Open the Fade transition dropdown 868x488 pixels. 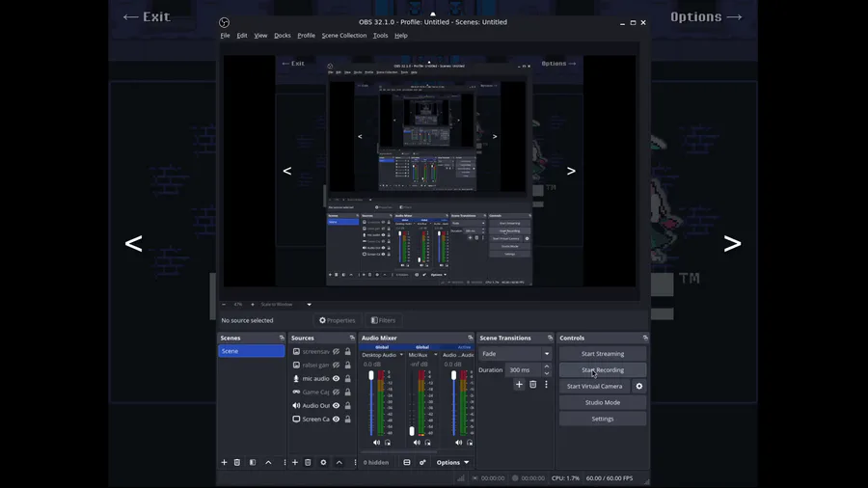(515, 354)
